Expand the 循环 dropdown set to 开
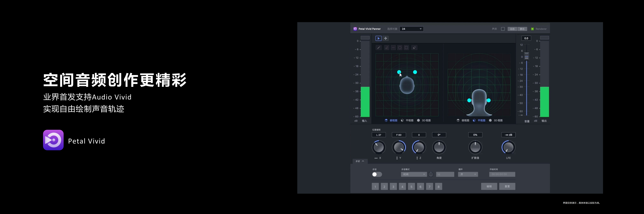The width and height of the screenshot is (644, 214). click(x=468, y=174)
